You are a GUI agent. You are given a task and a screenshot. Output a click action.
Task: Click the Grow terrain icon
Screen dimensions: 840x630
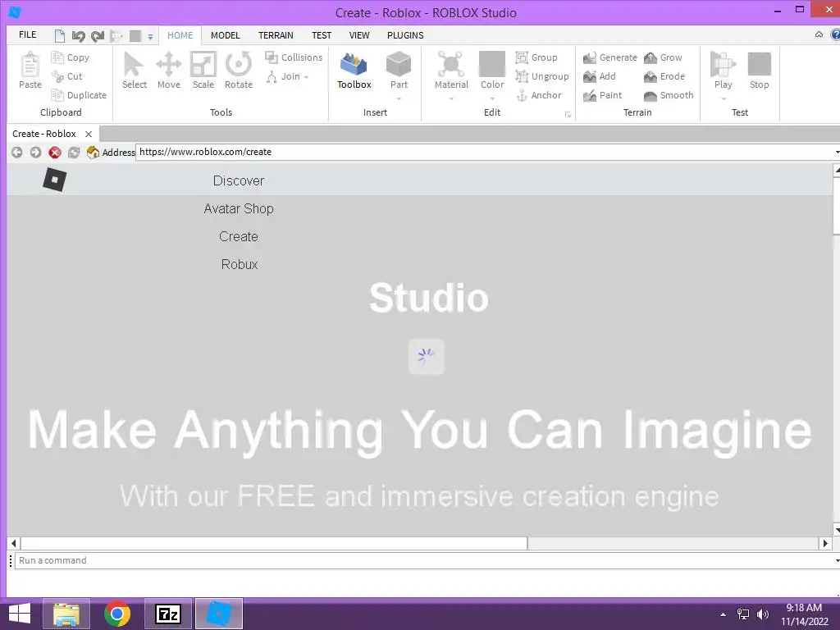point(651,57)
